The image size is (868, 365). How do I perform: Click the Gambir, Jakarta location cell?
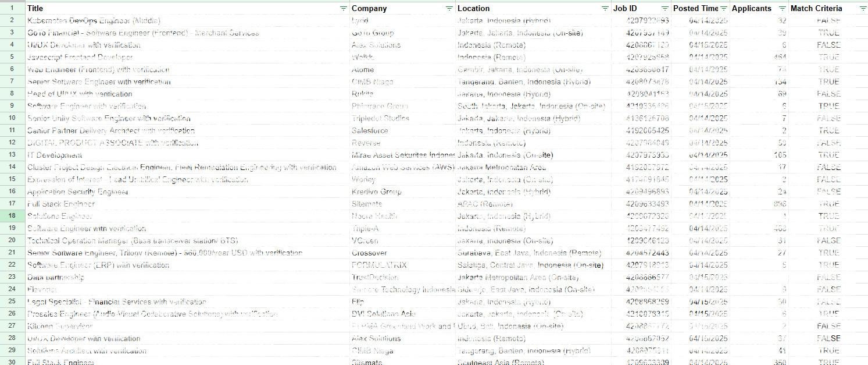tap(533, 69)
